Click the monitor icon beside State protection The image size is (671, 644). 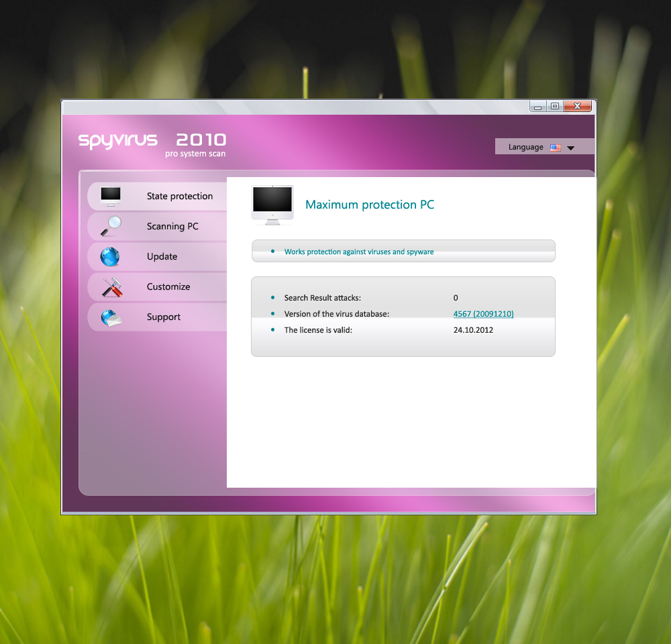click(111, 197)
